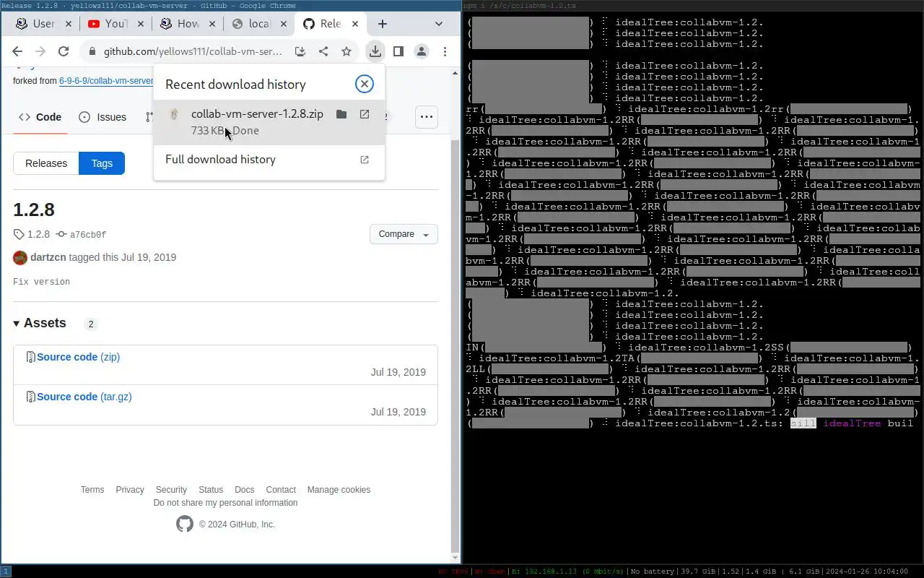Viewport: 924px width, 578px height.
Task: Close the User tab
Action: click(69, 24)
